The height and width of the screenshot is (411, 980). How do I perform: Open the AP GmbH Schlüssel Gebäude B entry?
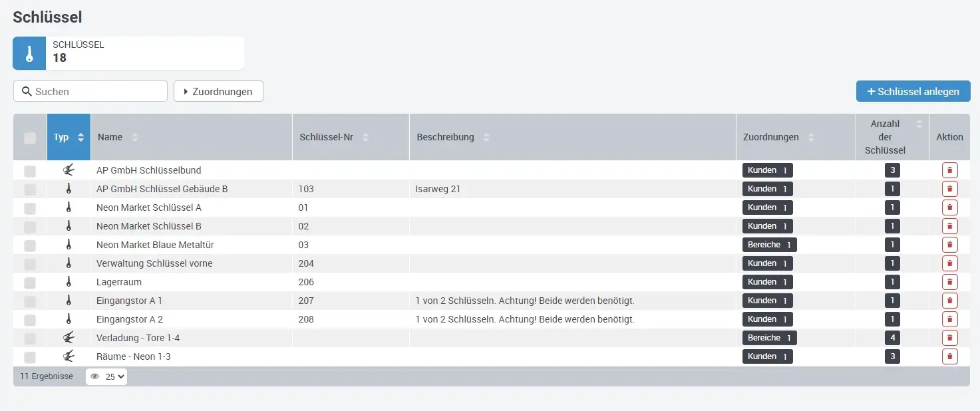click(162, 189)
